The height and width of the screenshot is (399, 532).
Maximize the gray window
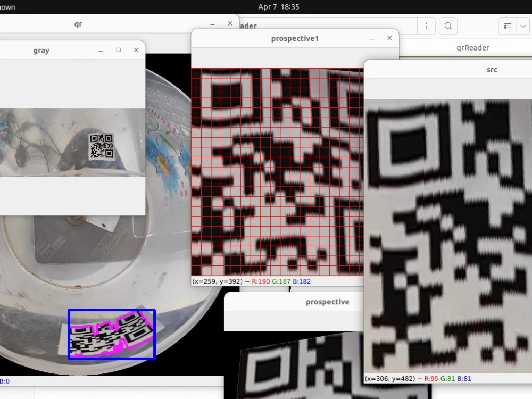click(119, 50)
